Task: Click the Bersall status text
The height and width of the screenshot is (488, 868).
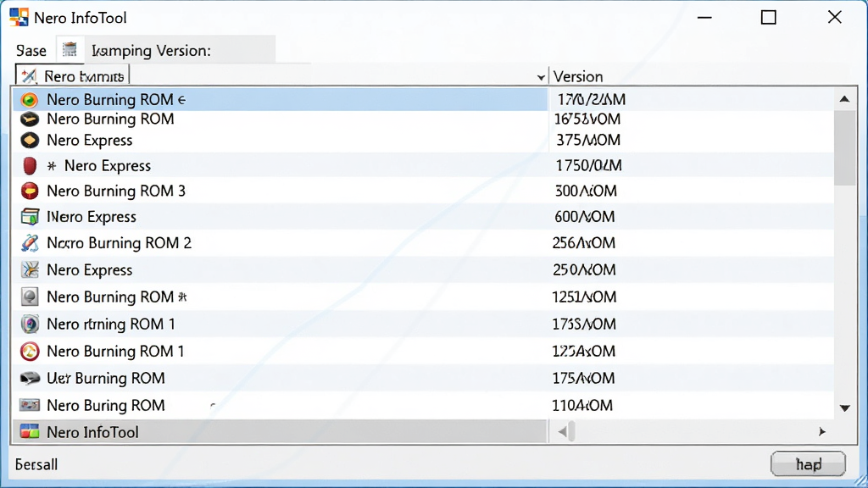Action: (x=36, y=464)
